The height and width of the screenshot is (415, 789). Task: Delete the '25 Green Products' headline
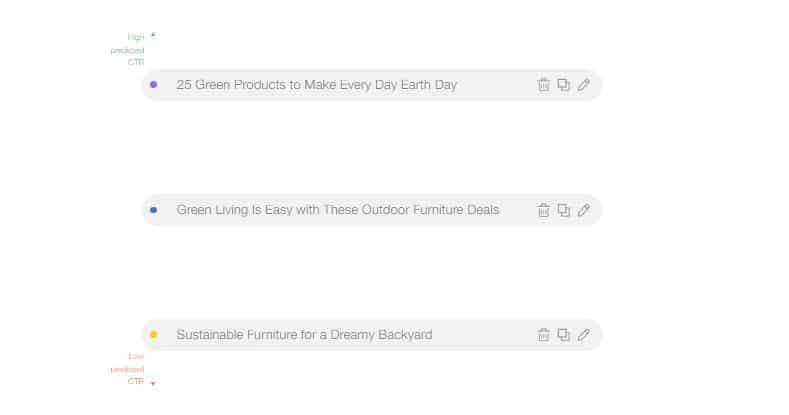(543, 85)
